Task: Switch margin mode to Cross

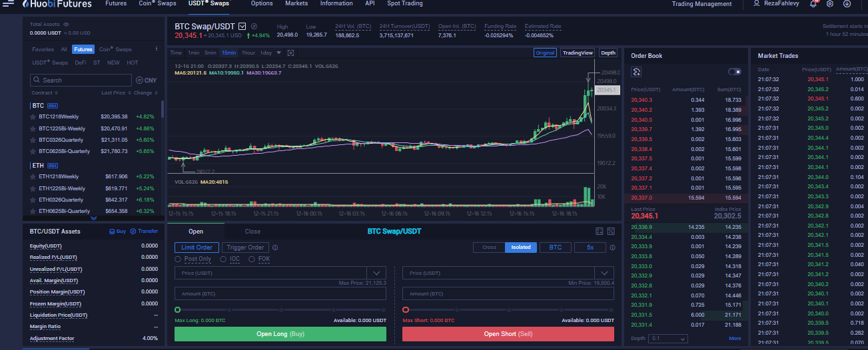Action: (x=489, y=248)
